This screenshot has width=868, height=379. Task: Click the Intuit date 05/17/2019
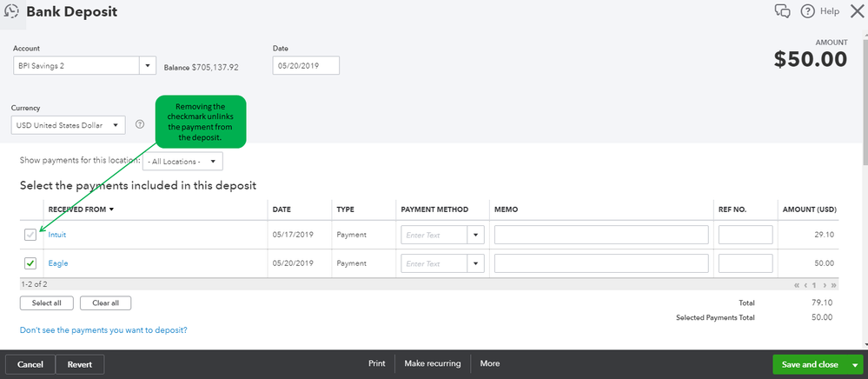[293, 235]
